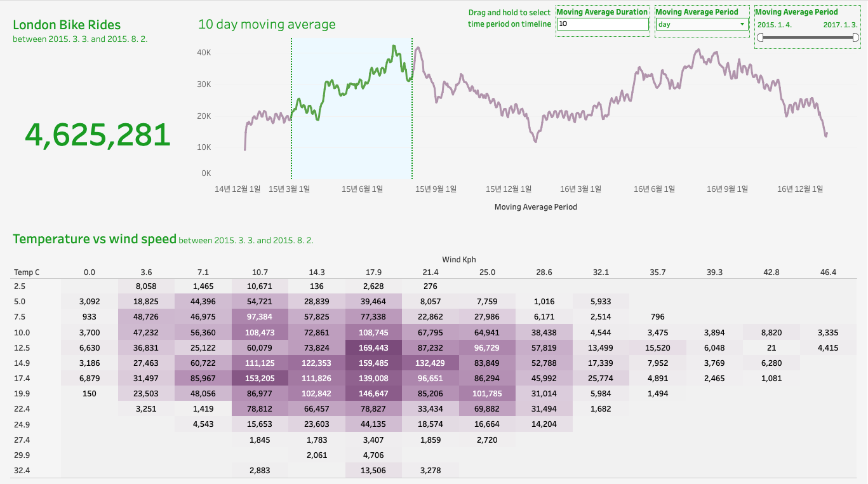This screenshot has height=484, width=868.
Task: Click the heatmap cell 14,204
Action: 544,424
